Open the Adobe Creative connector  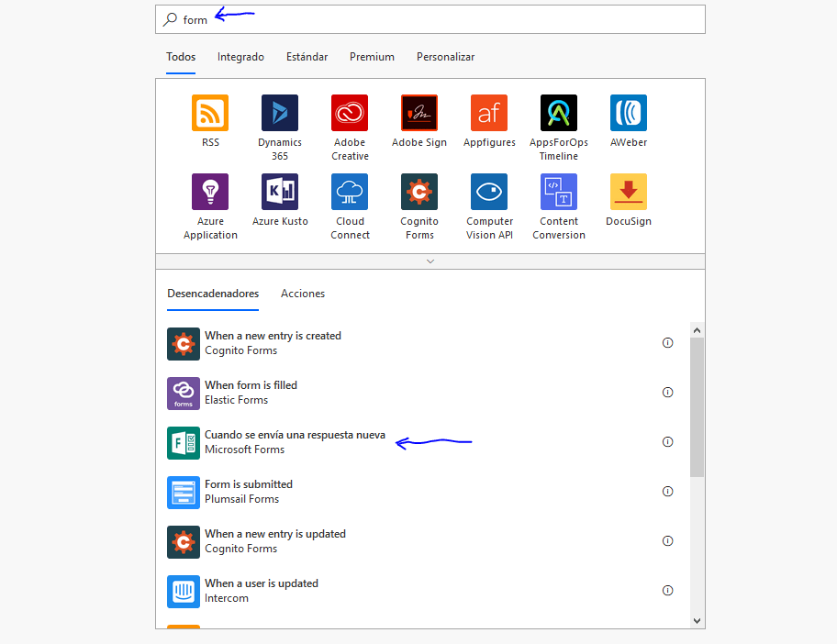click(x=350, y=113)
